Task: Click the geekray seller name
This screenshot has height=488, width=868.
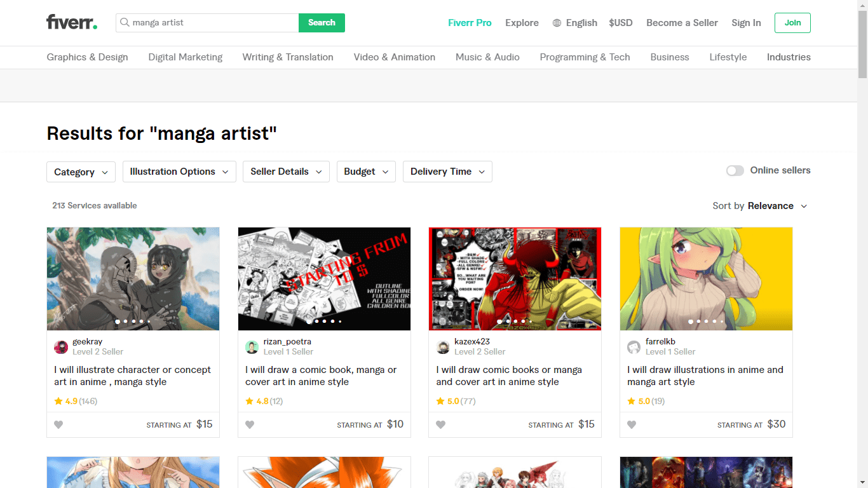Action: [87, 342]
